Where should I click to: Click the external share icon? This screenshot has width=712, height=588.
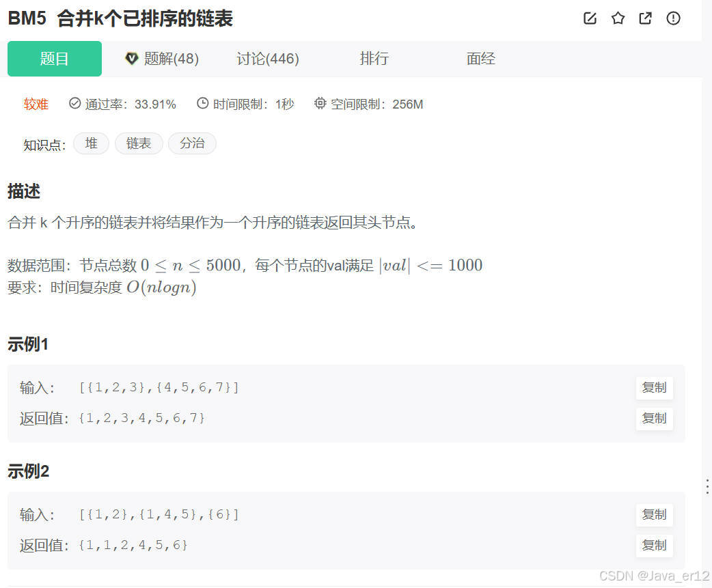click(645, 18)
